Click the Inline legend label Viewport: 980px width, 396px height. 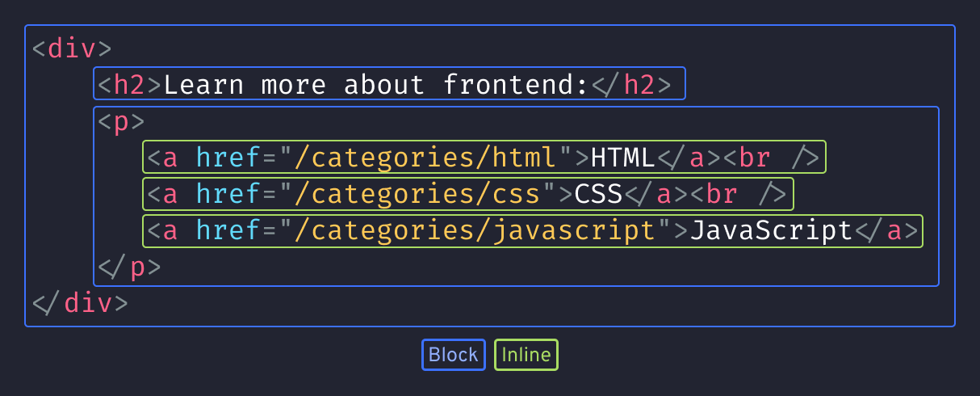click(526, 355)
